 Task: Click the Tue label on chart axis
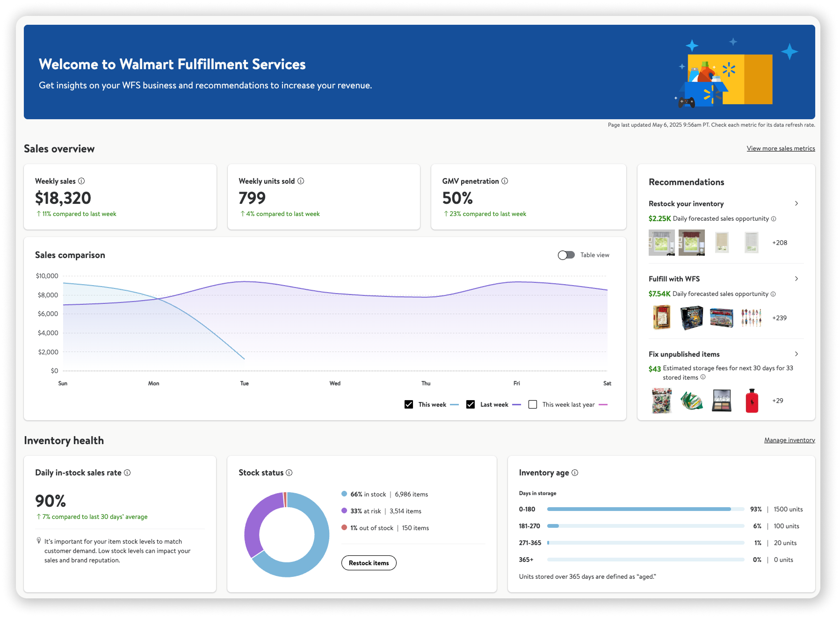click(244, 383)
